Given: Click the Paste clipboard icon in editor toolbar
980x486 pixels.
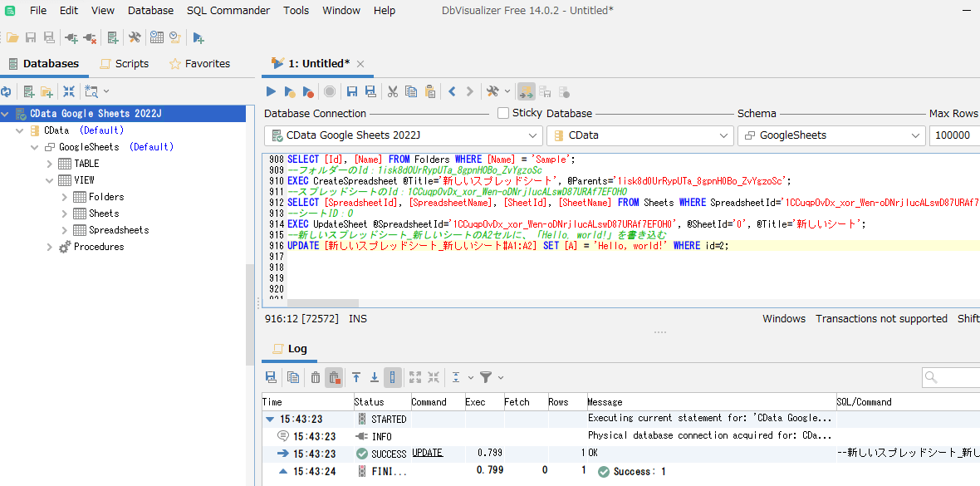Looking at the screenshot, I should pyautogui.click(x=430, y=91).
